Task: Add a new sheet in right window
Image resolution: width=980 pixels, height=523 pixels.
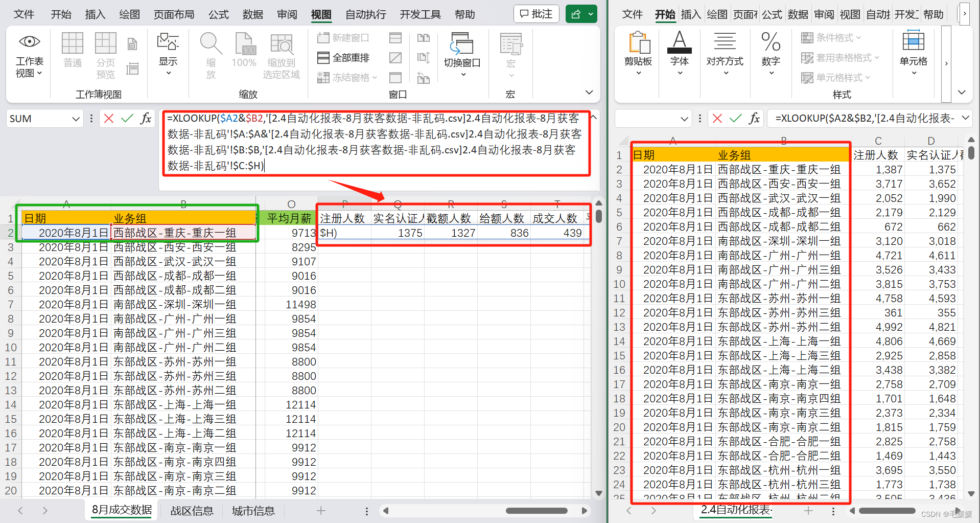Action: coord(808,510)
